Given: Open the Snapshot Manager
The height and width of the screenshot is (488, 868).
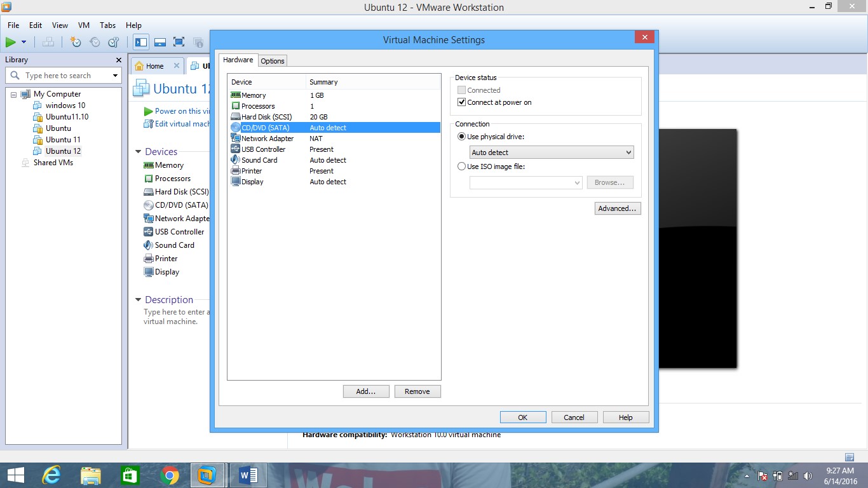Looking at the screenshot, I should pyautogui.click(x=114, y=42).
